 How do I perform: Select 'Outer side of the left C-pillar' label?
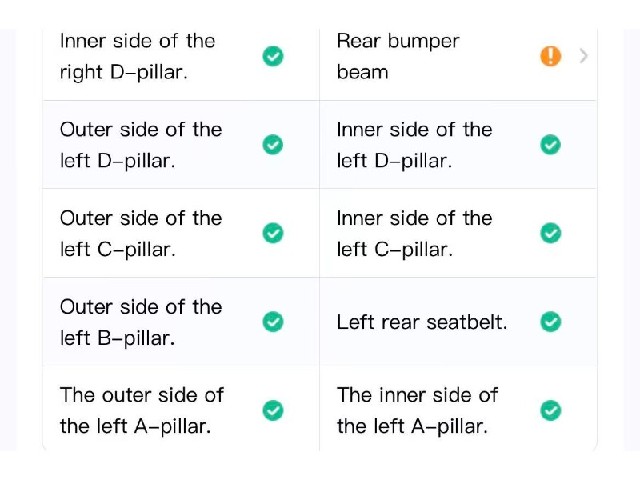[141, 233]
